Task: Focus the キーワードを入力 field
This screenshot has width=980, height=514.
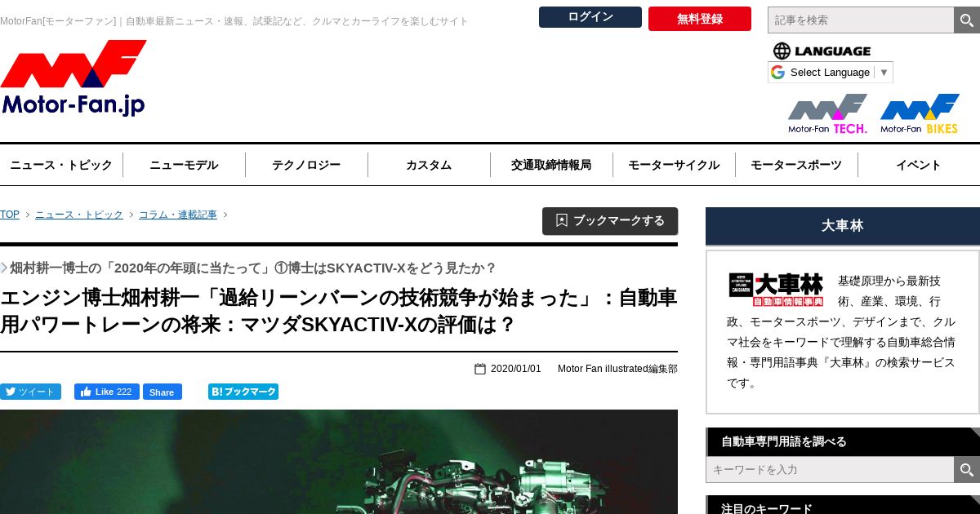Action: (830, 469)
